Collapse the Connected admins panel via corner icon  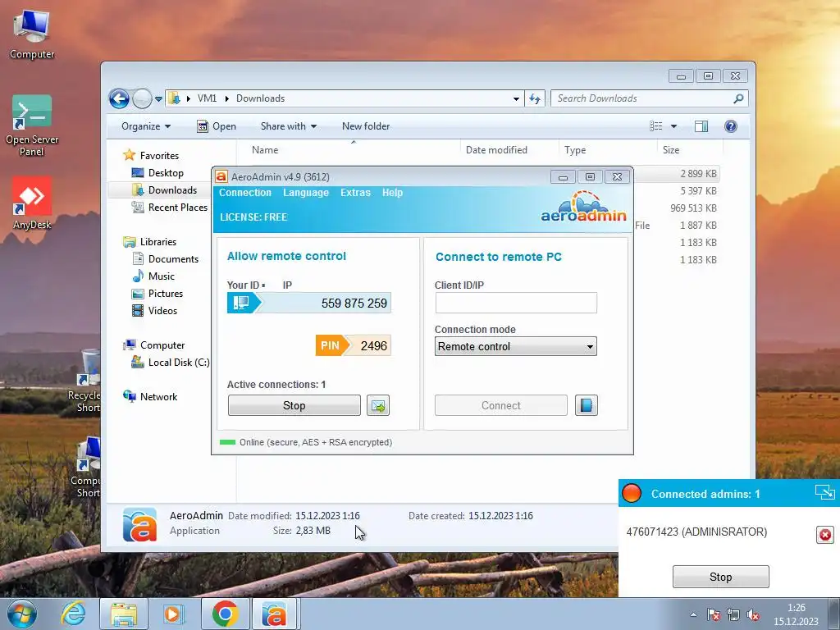point(825,492)
